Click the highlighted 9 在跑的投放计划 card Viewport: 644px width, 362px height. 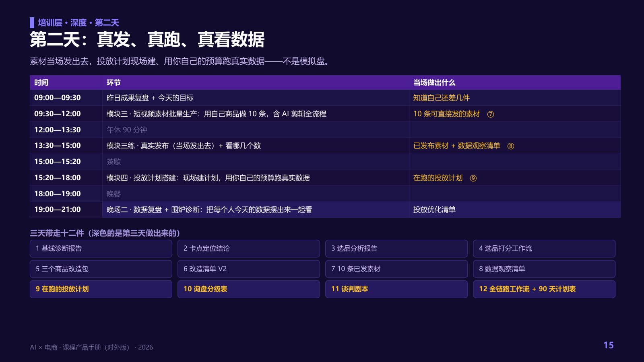[x=101, y=289]
